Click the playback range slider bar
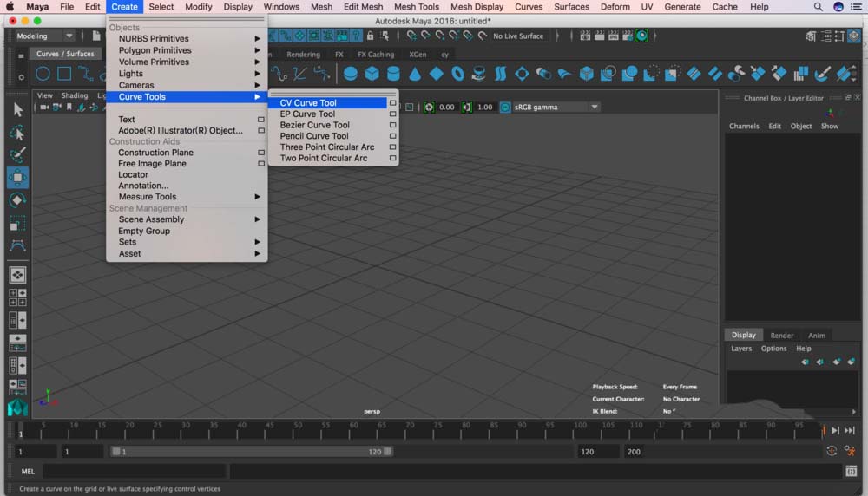The image size is (868, 496). (x=252, y=452)
